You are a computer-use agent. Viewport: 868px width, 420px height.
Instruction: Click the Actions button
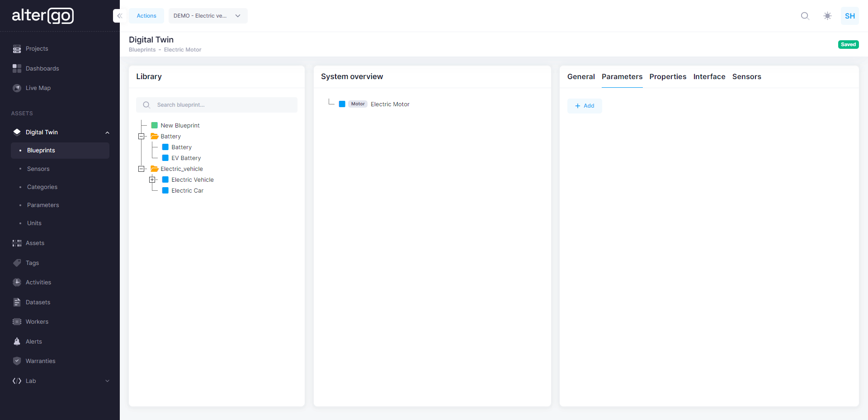point(146,16)
